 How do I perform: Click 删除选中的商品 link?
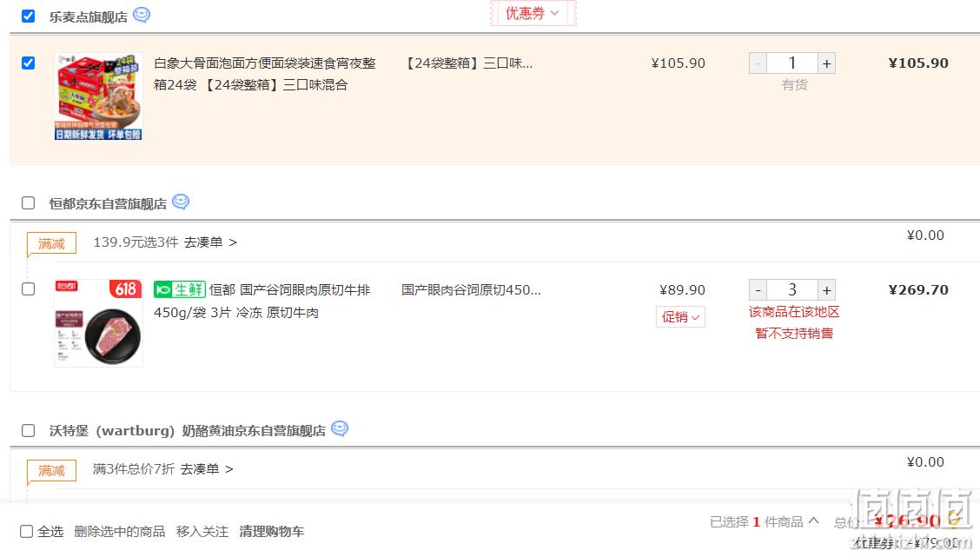coord(119,532)
